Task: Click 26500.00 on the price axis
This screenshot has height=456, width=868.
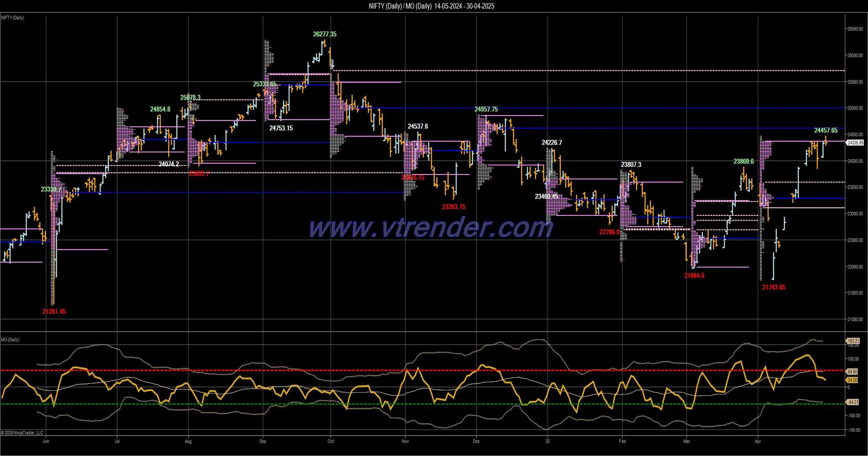Action: (855, 29)
